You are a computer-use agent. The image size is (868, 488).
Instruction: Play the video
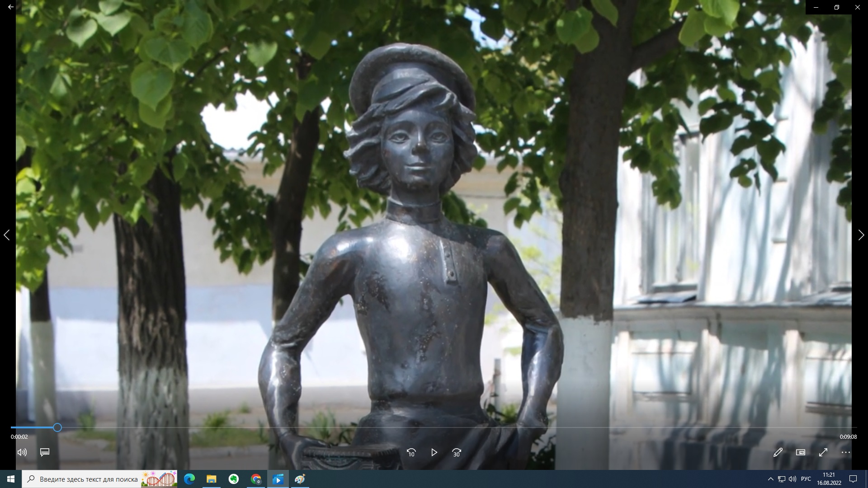434,452
